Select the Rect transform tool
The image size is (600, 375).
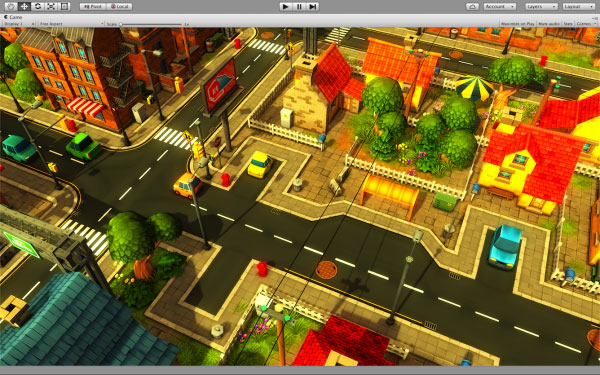[x=64, y=7]
